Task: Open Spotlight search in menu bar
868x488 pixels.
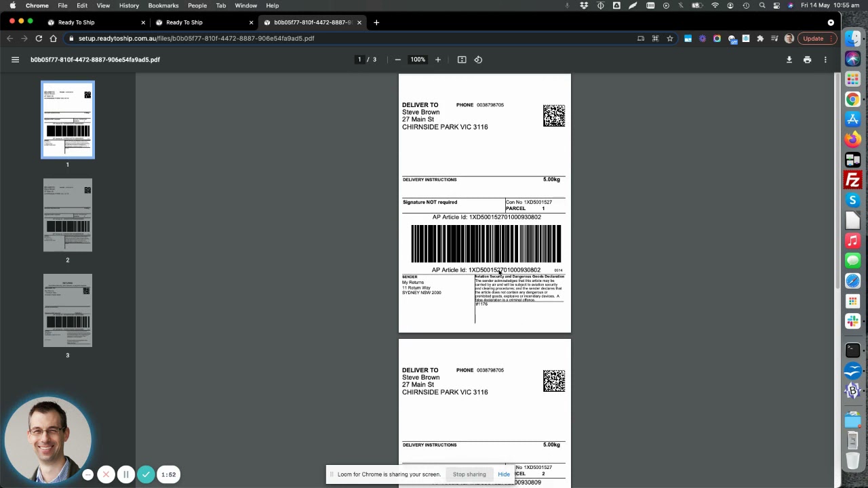Action: point(762,5)
